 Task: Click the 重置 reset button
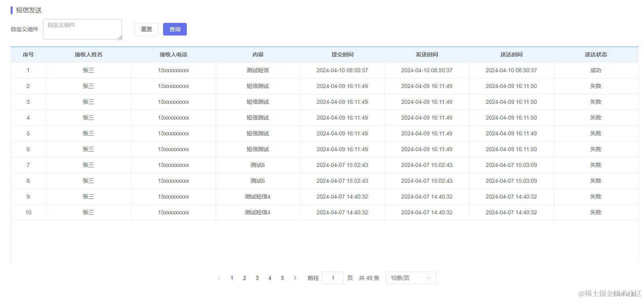point(146,29)
